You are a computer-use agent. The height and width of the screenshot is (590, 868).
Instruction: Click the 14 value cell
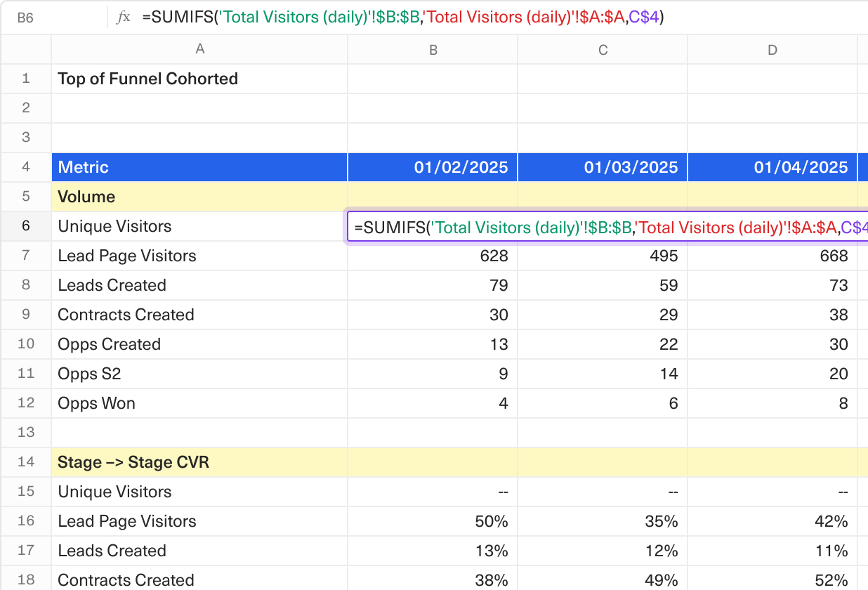click(x=603, y=374)
